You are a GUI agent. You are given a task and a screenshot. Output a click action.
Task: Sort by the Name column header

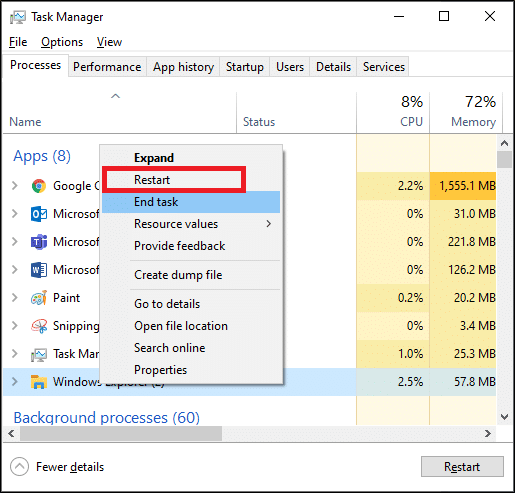[x=120, y=113]
